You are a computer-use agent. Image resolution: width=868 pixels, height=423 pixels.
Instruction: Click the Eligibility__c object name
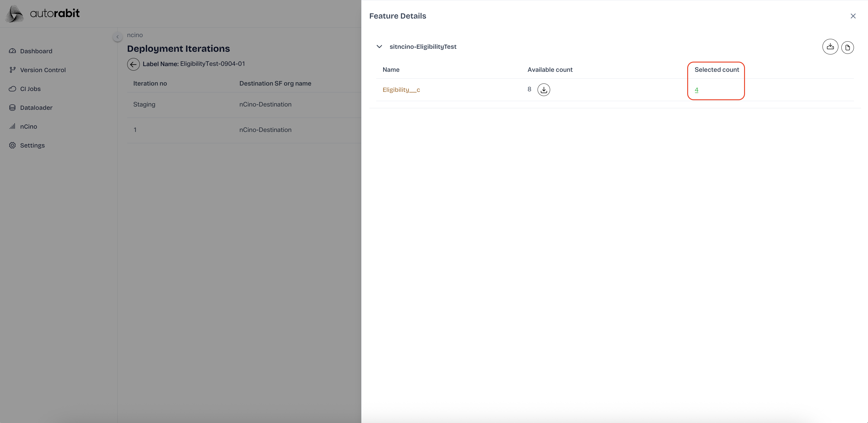pyautogui.click(x=401, y=89)
